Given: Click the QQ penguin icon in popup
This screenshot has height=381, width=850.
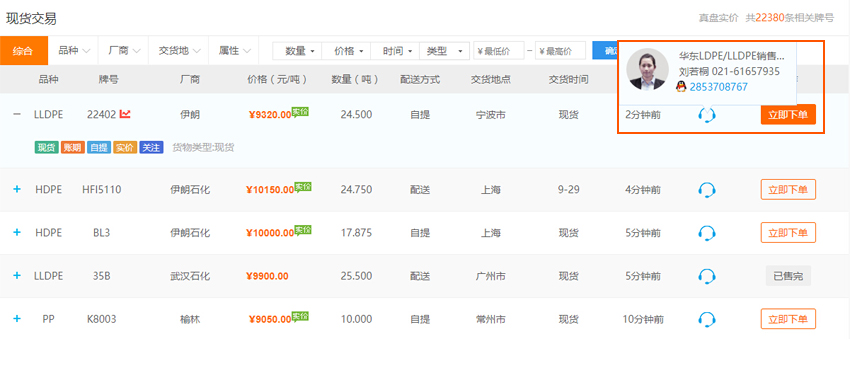Looking at the screenshot, I should (x=681, y=87).
